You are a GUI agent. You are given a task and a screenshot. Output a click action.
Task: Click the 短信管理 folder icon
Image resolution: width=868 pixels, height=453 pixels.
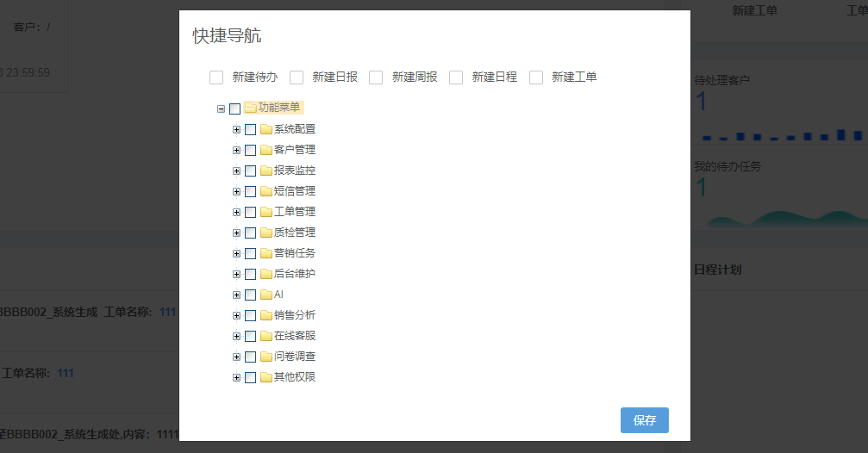266,191
